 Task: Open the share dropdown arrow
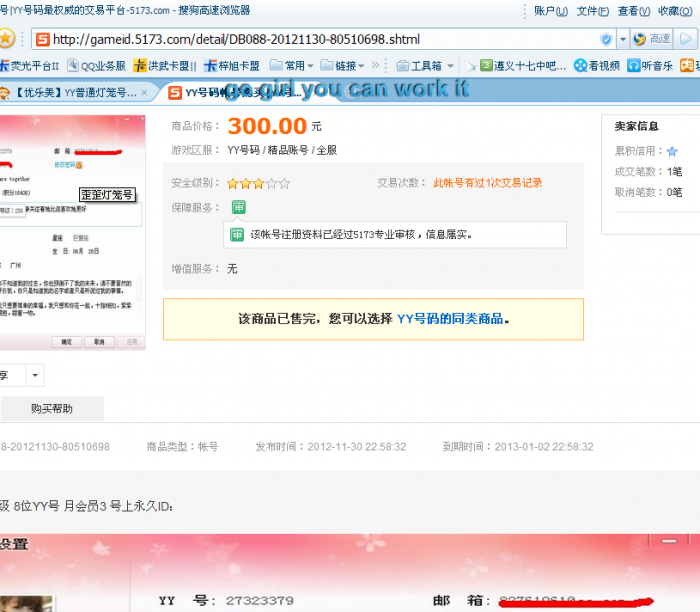coord(35,375)
